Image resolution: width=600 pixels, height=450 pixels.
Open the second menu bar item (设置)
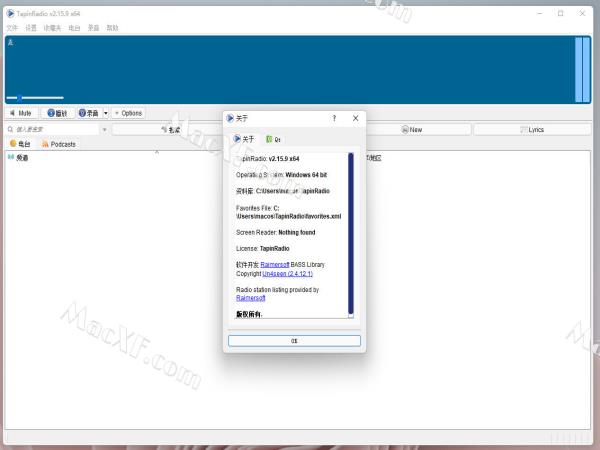[31, 28]
